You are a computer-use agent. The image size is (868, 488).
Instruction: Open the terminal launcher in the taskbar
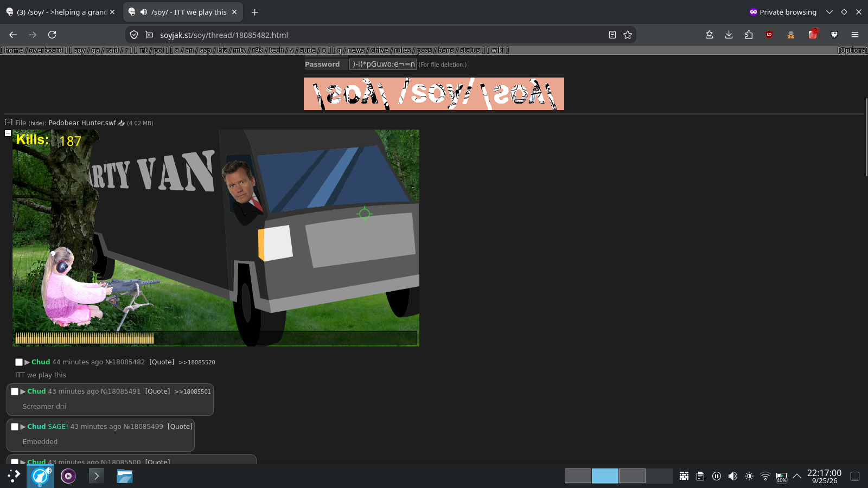pos(96,476)
